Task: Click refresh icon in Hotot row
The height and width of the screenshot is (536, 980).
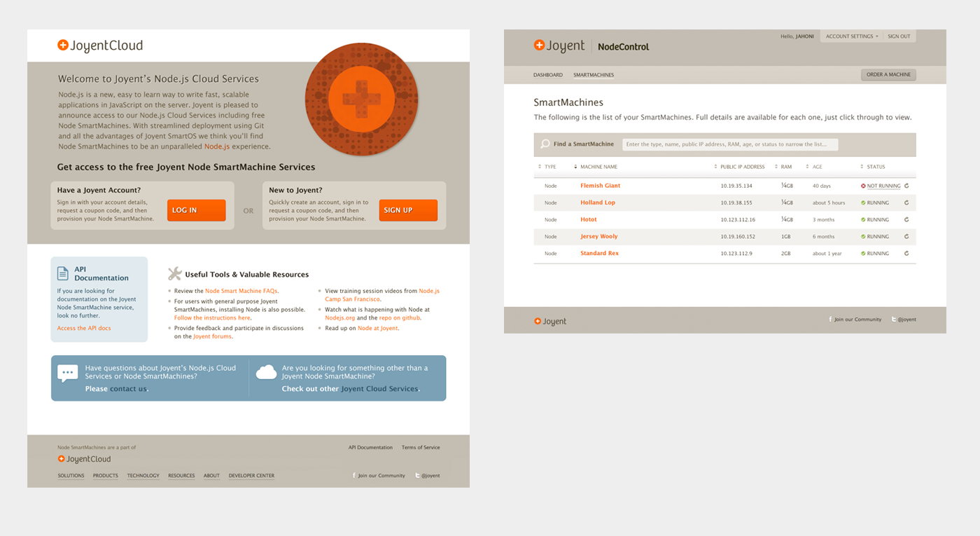Action: point(906,219)
